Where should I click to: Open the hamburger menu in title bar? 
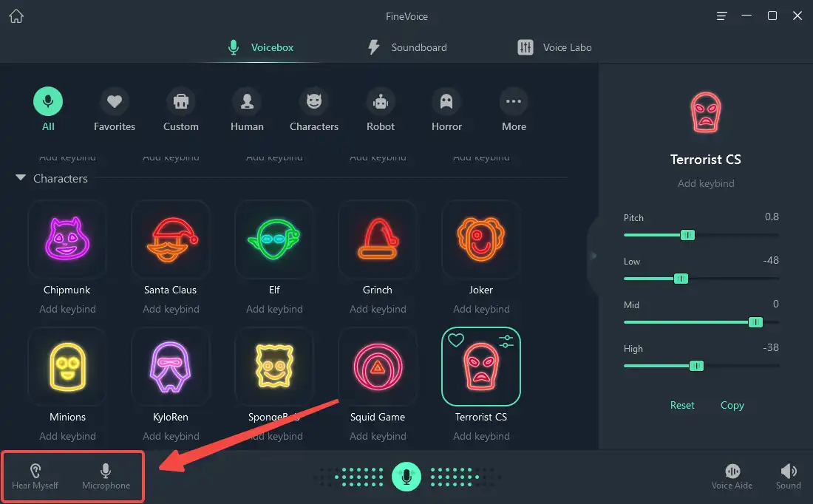[721, 16]
